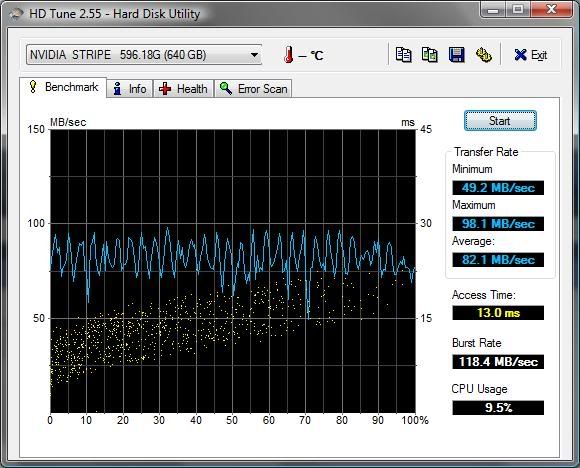Click the copy screenshot to clipboard icon
The height and width of the screenshot is (468, 580).
pos(429,55)
